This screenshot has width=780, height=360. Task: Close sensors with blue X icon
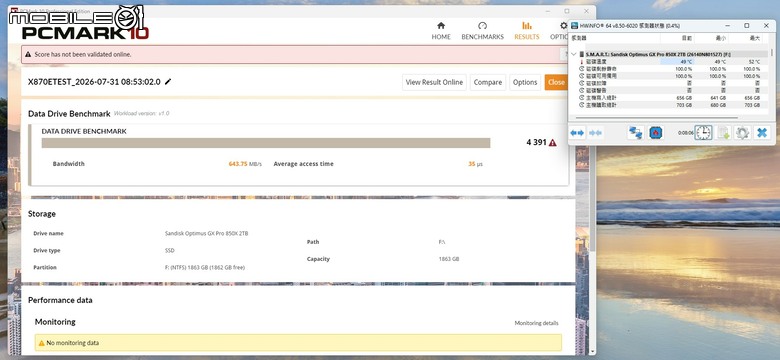click(762, 133)
